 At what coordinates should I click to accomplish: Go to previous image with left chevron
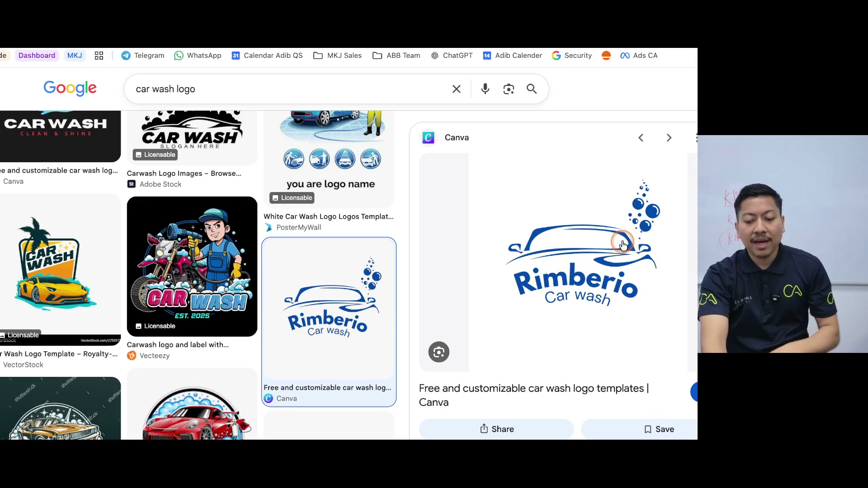tap(641, 138)
